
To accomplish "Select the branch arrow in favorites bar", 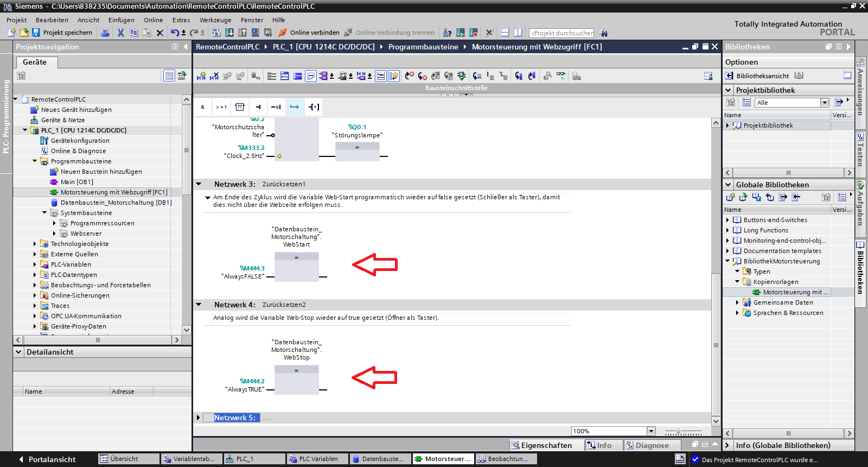I will click(295, 107).
